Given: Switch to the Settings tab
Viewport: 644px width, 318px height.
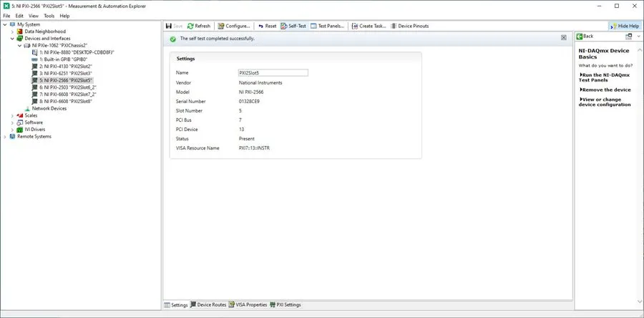Looking at the screenshot, I should point(176,305).
